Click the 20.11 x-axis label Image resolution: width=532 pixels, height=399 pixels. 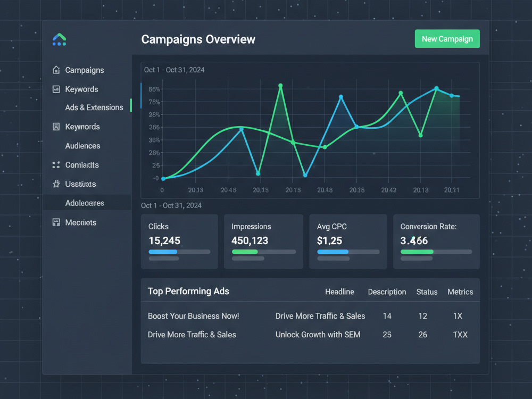coord(452,190)
